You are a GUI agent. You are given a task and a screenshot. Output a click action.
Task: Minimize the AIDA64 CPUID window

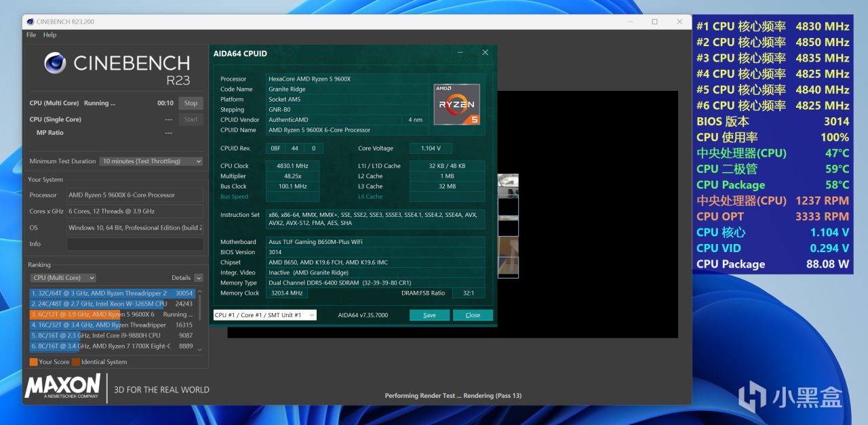point(460,53)
